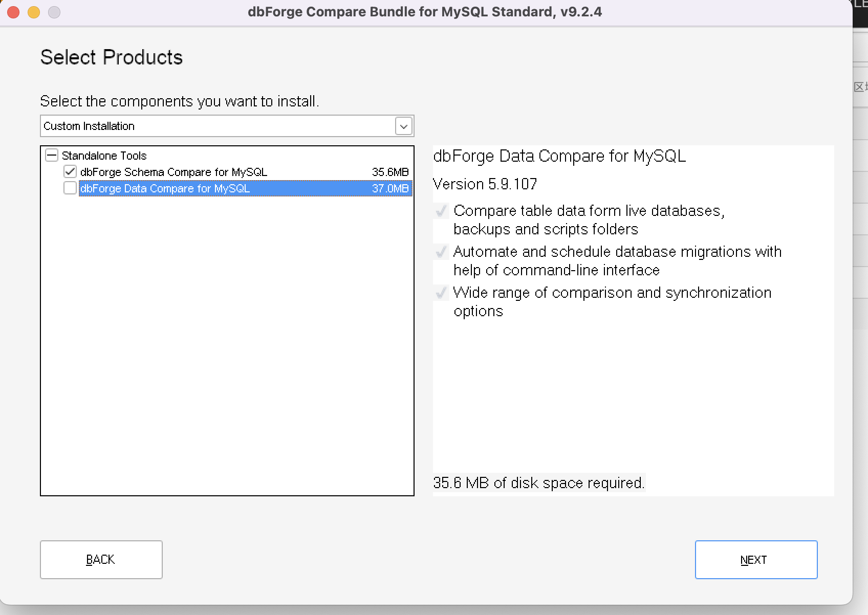Click the checkmark beside Wide range of comparison
Image resolution: width=868 pixels, height=615 pixels.
[x=441, y=293]
